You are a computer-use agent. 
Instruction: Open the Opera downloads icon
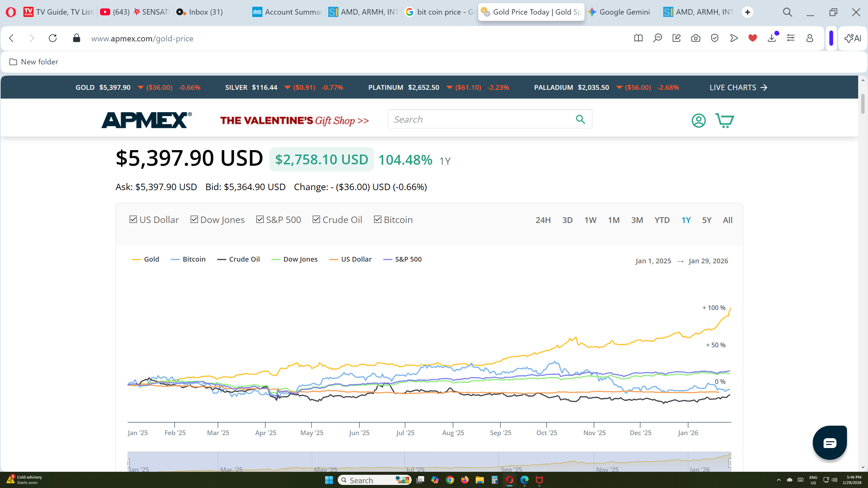pyautogui.click(x=772, y=38)
